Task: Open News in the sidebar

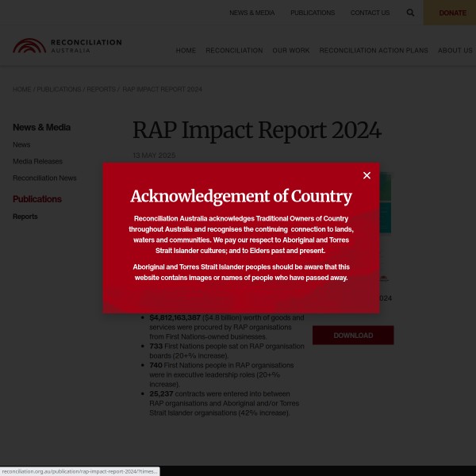Action: coord(21,144)
